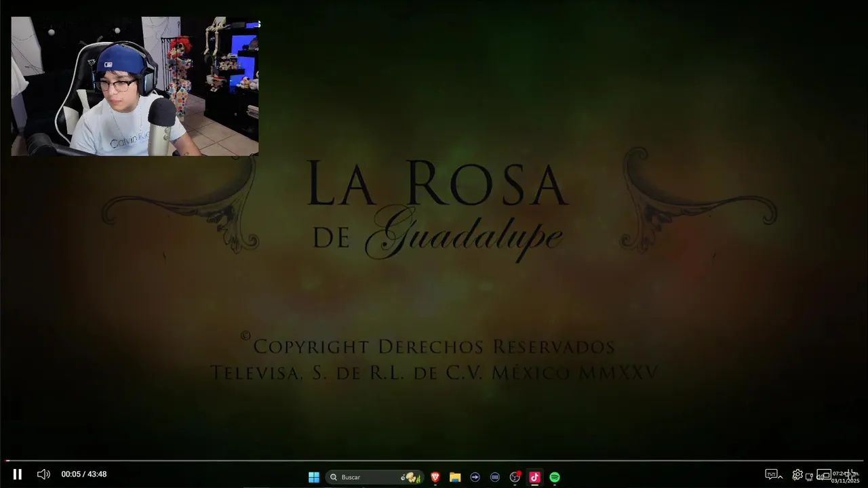Enter fullscreen mode on the video
868x488 pixels.
point(850,474)
